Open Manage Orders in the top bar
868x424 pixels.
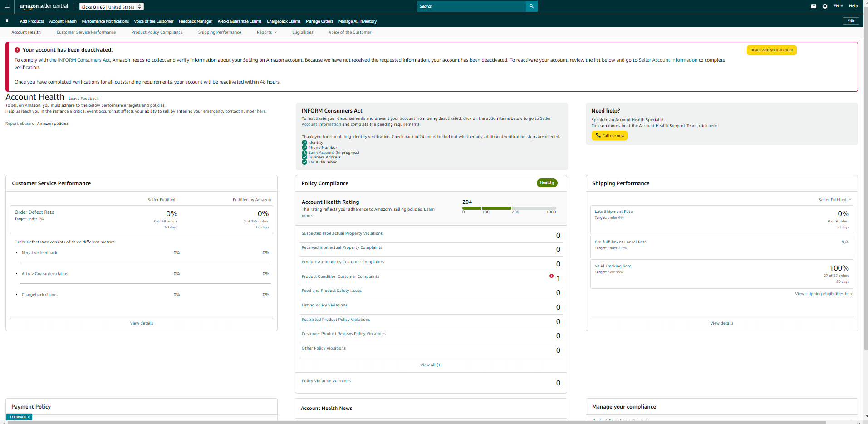pos(319,21)
